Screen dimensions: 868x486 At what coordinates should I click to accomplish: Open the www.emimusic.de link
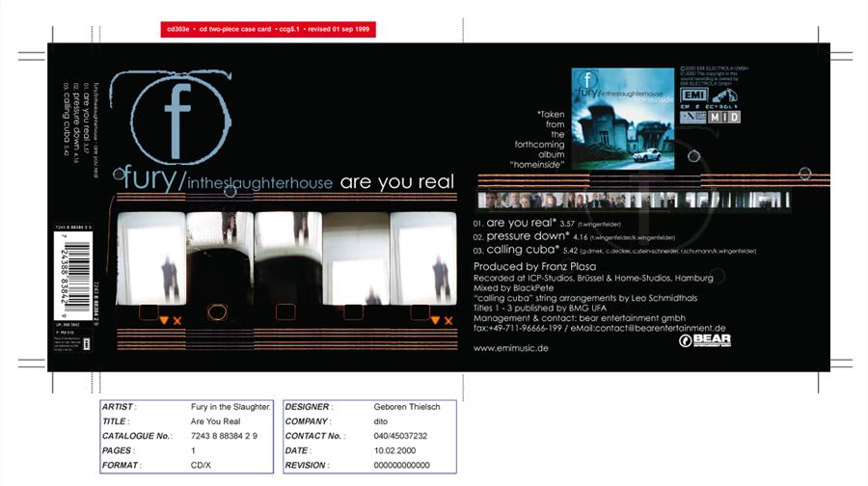coord(510,348)
